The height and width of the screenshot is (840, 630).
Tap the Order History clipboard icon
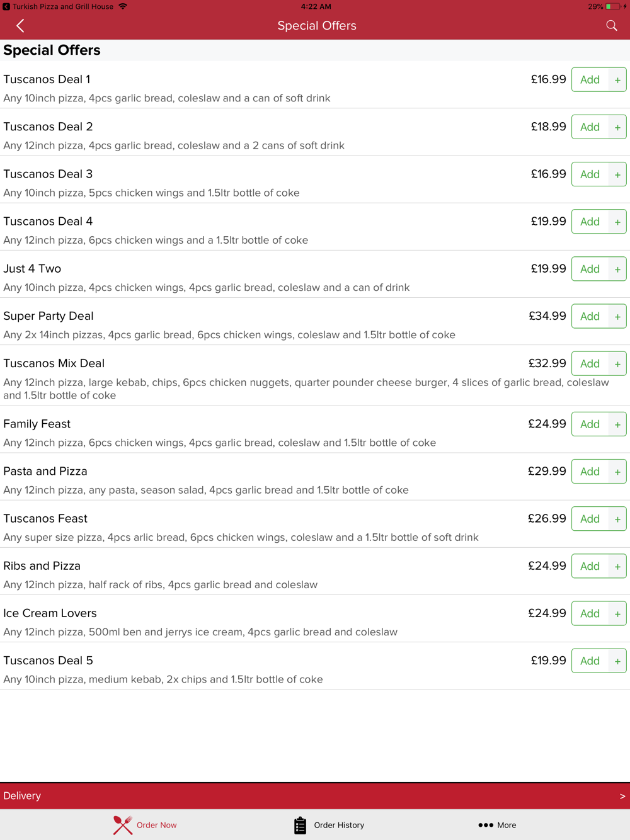300,825
